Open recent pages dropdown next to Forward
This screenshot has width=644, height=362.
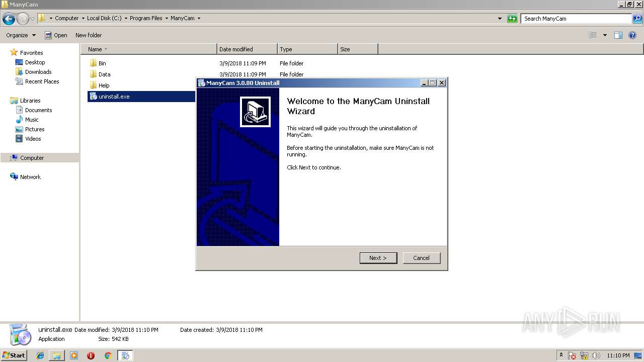point(33,19)
